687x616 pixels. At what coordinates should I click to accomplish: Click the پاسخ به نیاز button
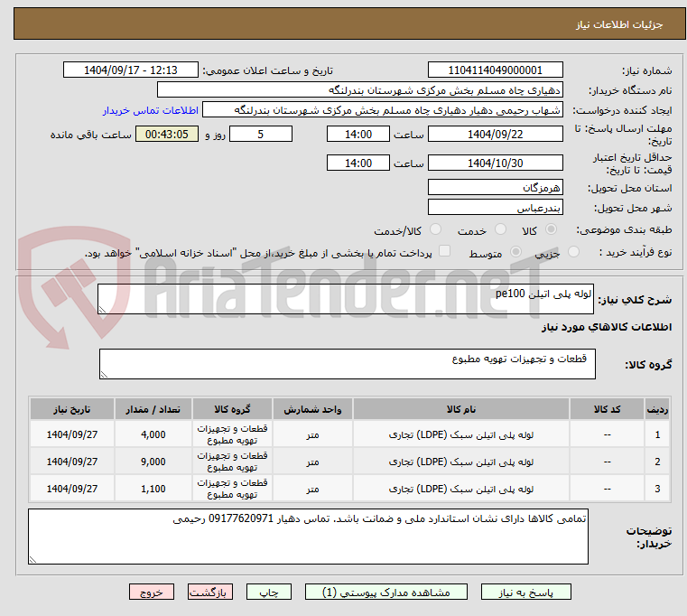pyautogui.click(x=525, y=592)
